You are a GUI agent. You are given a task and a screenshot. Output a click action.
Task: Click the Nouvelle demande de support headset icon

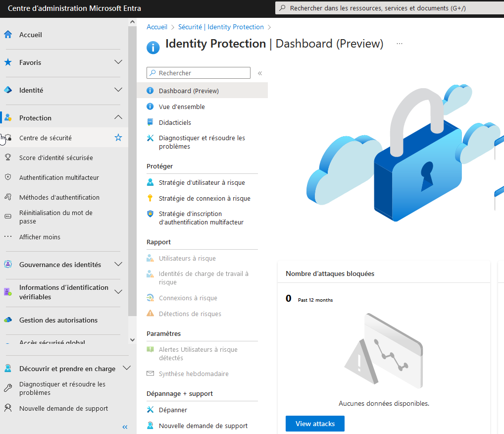coord(150,426)
